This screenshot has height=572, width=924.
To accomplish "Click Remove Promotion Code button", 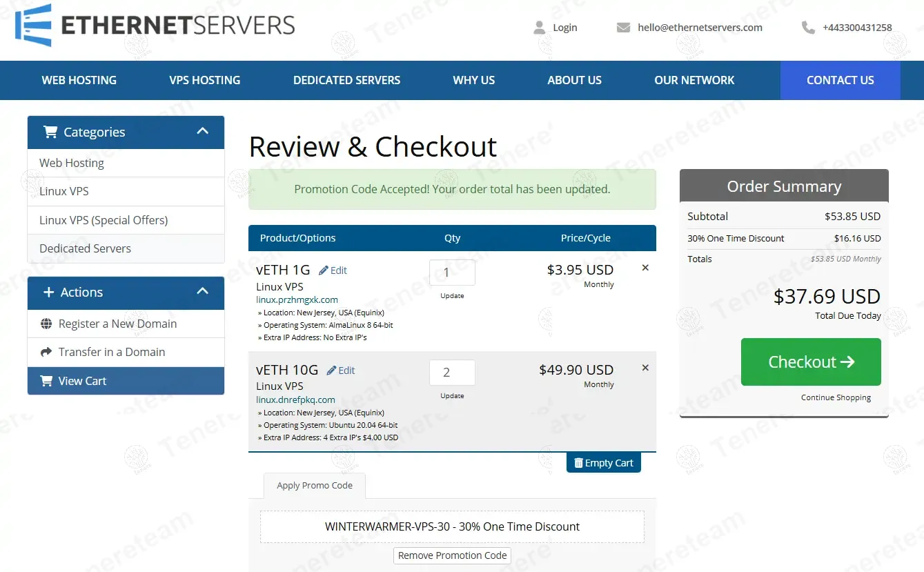I will pyautogui.click(x=453, y=555).
